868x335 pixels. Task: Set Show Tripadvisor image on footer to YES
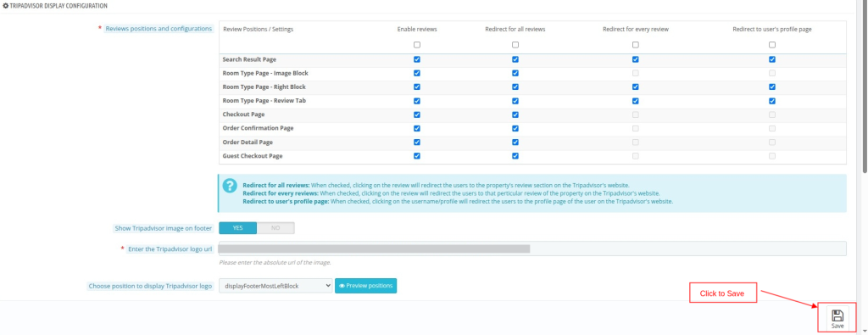[x=238, y=228]
